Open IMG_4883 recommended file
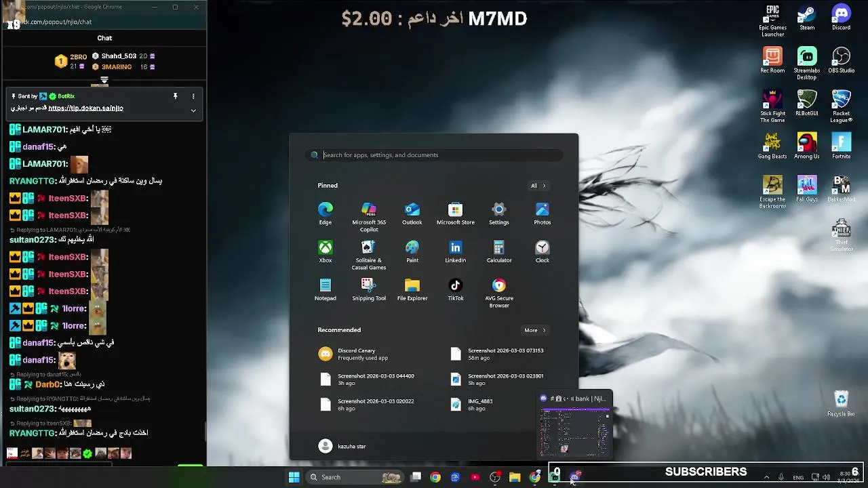The height and width of the screenshot is (488, 868). (x=498, y=404)
